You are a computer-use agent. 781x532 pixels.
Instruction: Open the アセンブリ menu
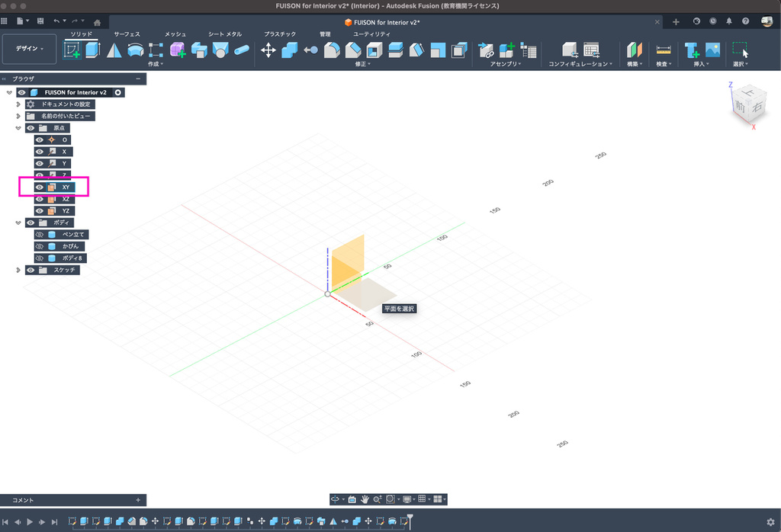(506, 64)
